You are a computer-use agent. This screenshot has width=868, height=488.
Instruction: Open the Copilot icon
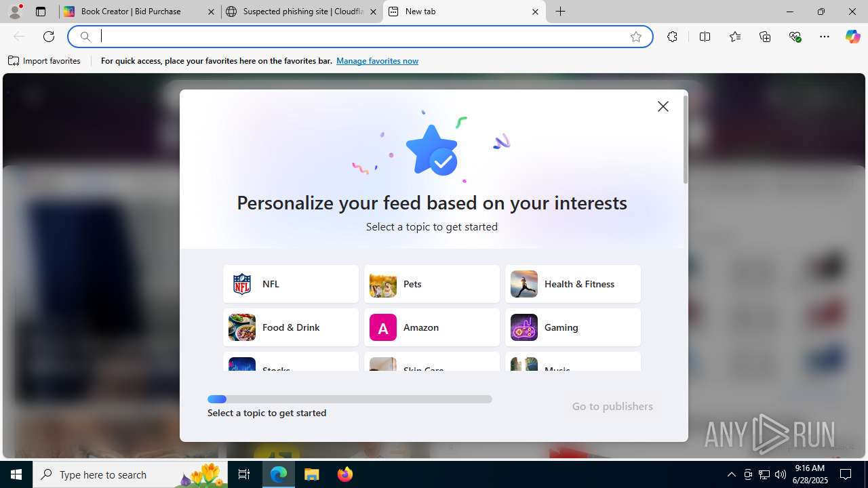click(x=852, y=37)
